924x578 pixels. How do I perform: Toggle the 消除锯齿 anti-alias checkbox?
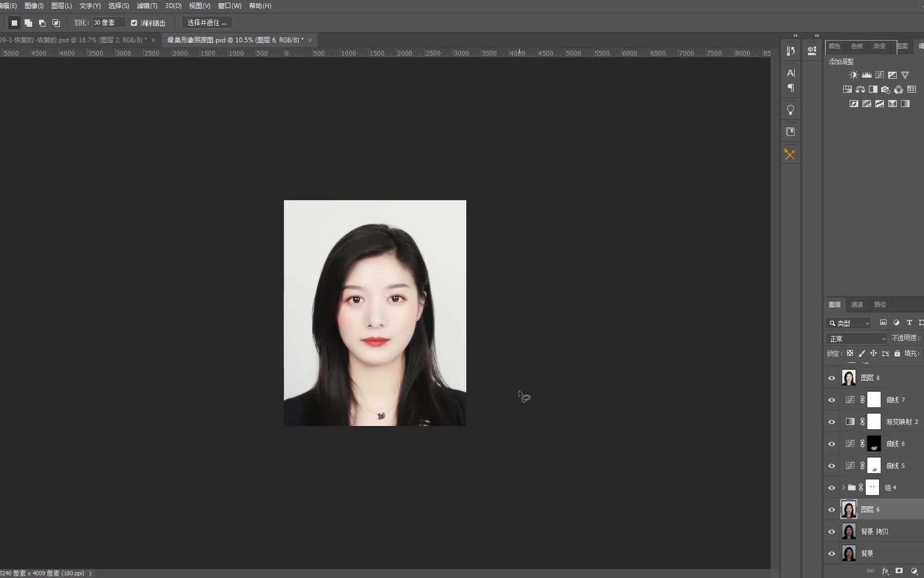tap(134, 23)
